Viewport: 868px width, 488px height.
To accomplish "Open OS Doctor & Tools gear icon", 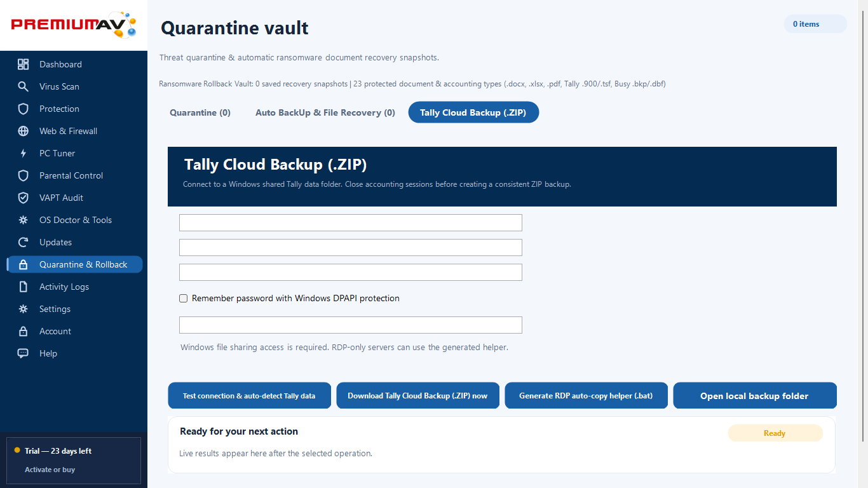I will (x=24, y=220).
